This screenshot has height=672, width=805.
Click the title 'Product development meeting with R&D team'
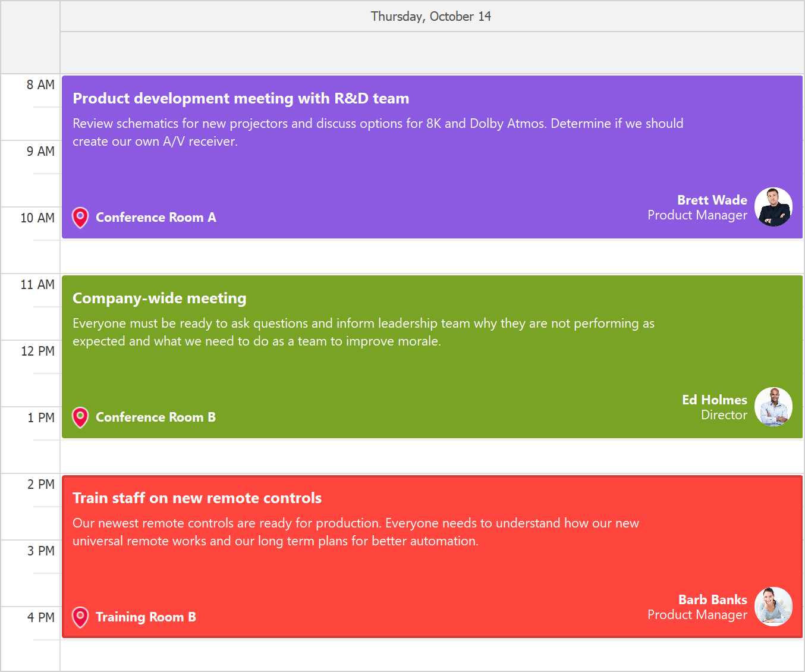coord(240,98)
